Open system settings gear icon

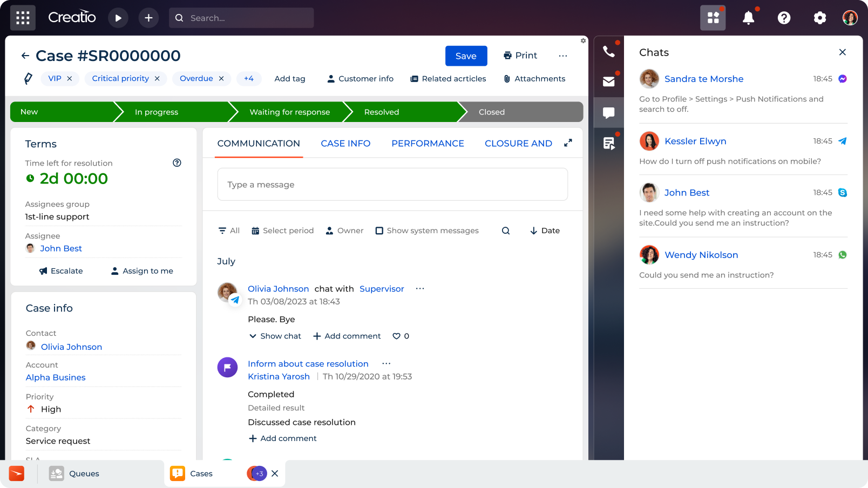click(x=819, y=18)
